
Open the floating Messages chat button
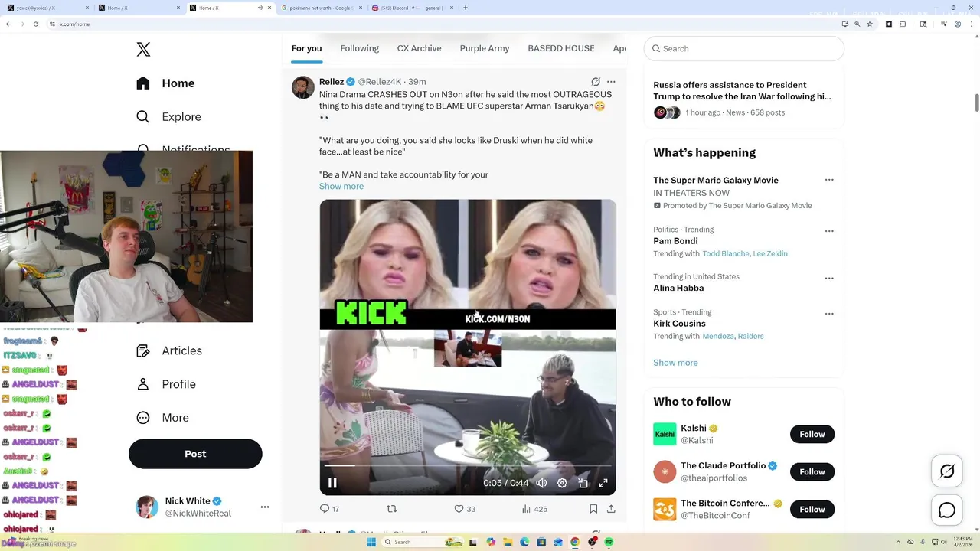(947, 510)
